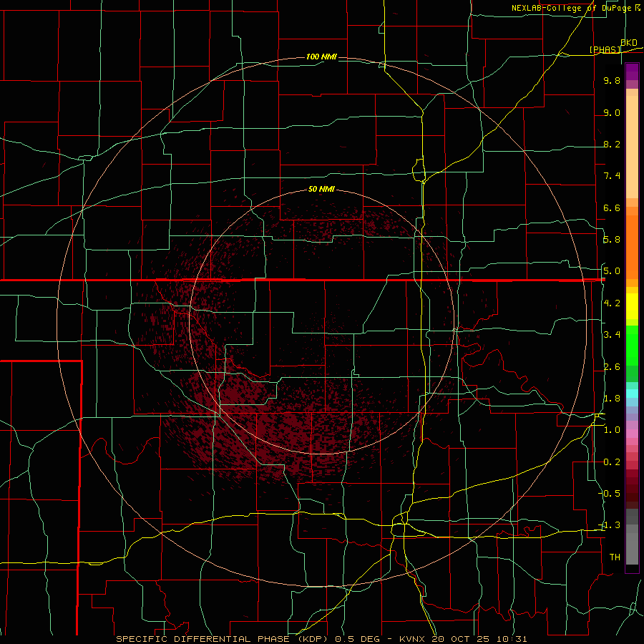Click the cyan band of the color bar
644x644 pixels.
coord(632,394)
